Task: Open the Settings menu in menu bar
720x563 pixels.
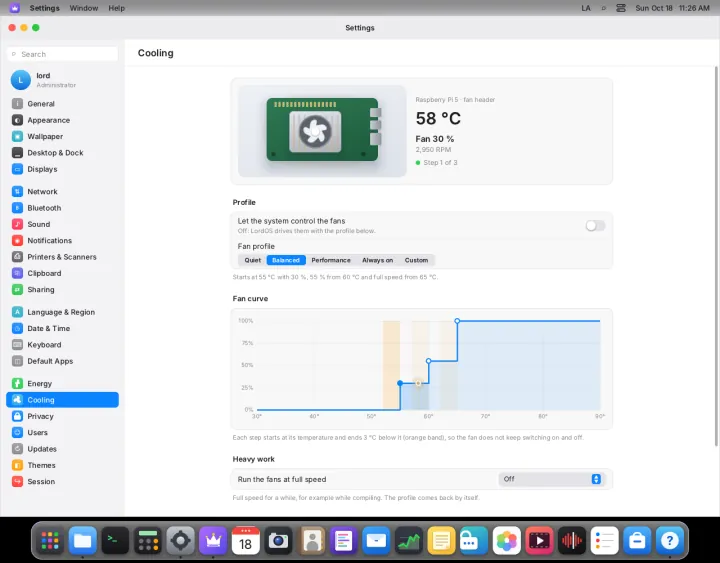Action: 45,8
